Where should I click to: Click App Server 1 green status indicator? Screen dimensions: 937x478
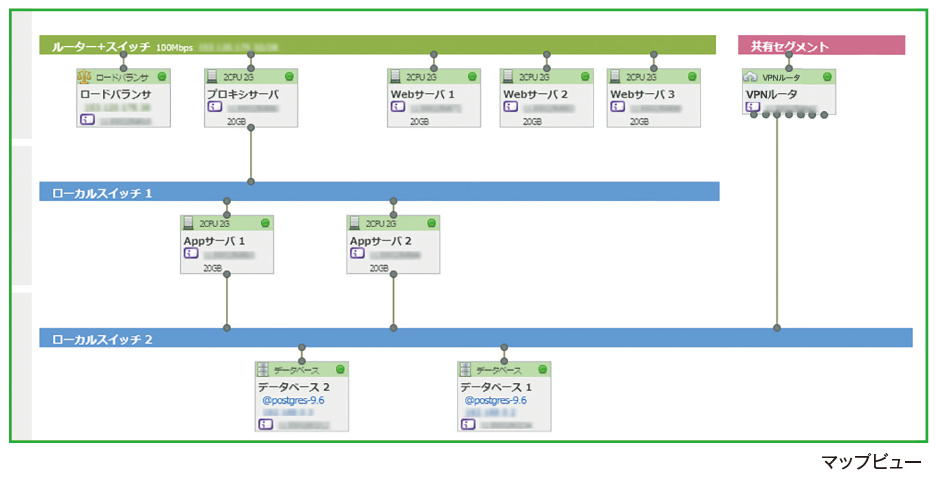[x=265, y=223]
